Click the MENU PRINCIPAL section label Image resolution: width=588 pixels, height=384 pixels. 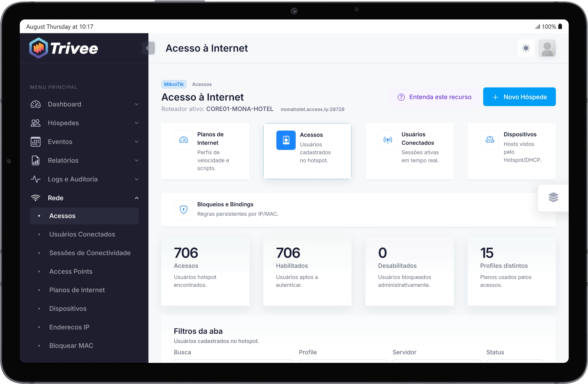(x=54, y=87)
